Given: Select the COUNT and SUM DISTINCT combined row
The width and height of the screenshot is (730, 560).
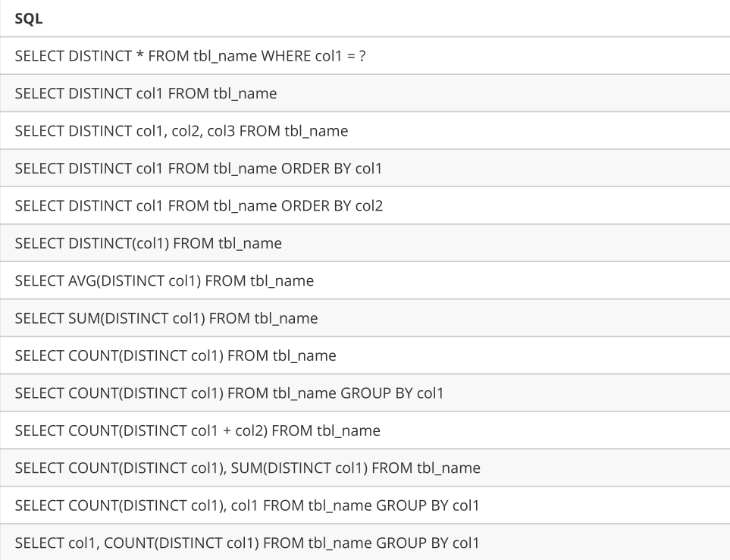Looking at the screenshot, I should 365,468.
